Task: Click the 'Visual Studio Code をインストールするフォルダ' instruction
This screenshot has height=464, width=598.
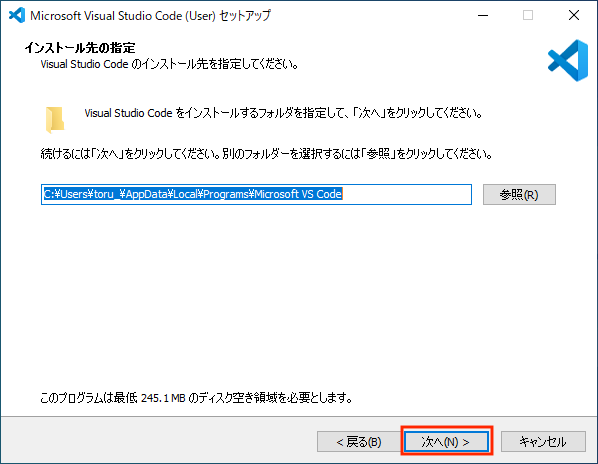Action: [x=283, y=113]
